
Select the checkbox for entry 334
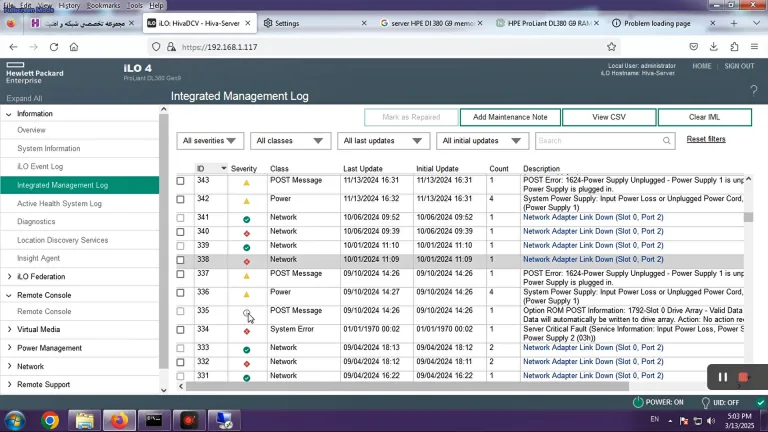click(x=181, y=330)
